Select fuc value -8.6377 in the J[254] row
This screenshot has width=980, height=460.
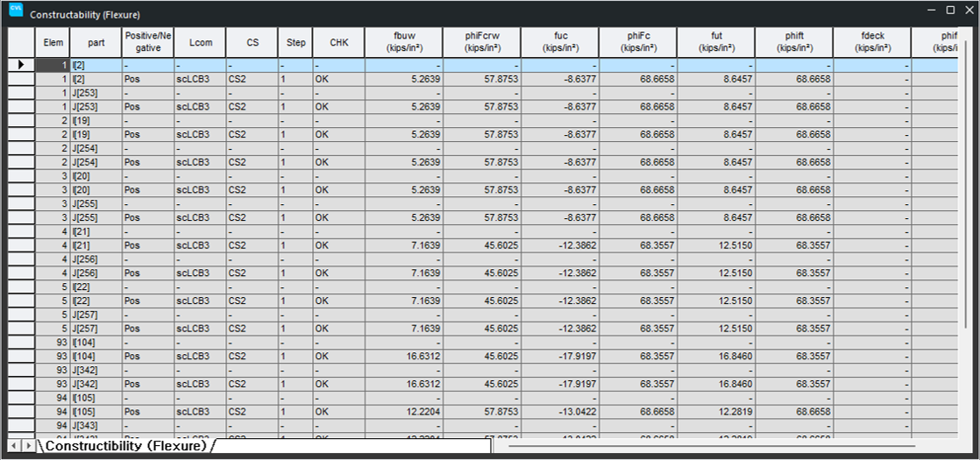(561, 162)
